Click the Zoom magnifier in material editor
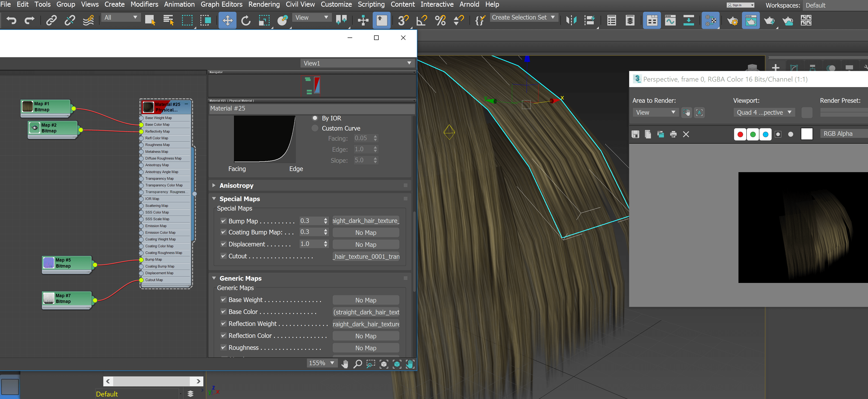Image resolution: width=868 pixels, height=399 pixels. pos(358,364)
